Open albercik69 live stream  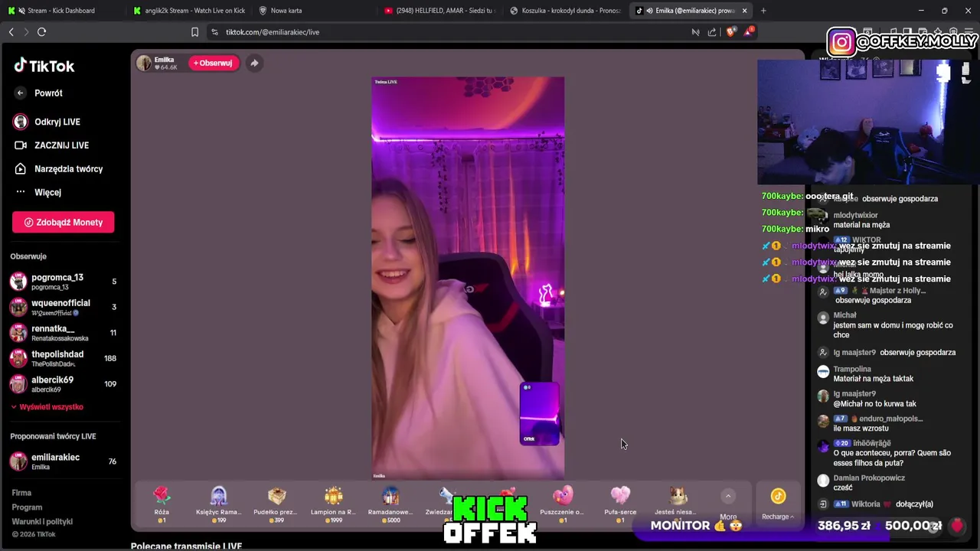63,384
